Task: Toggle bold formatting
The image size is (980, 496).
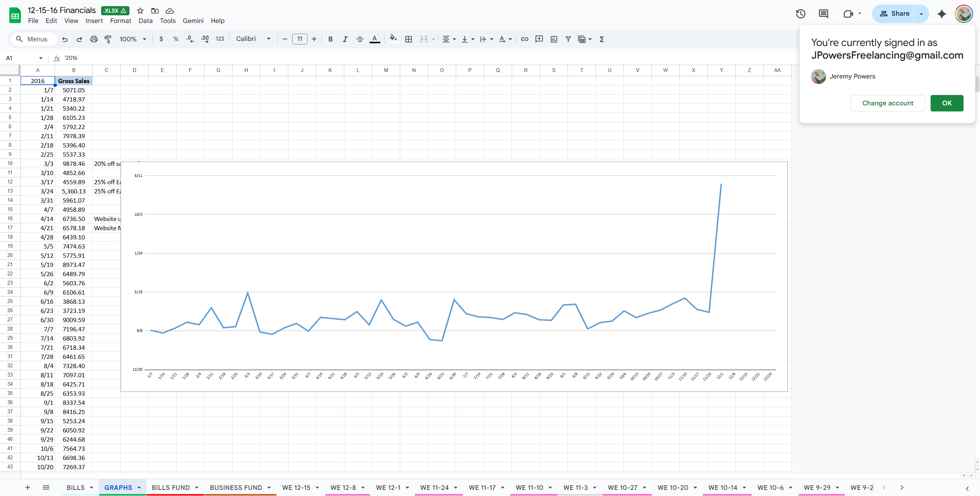Action: pos(330,39)
